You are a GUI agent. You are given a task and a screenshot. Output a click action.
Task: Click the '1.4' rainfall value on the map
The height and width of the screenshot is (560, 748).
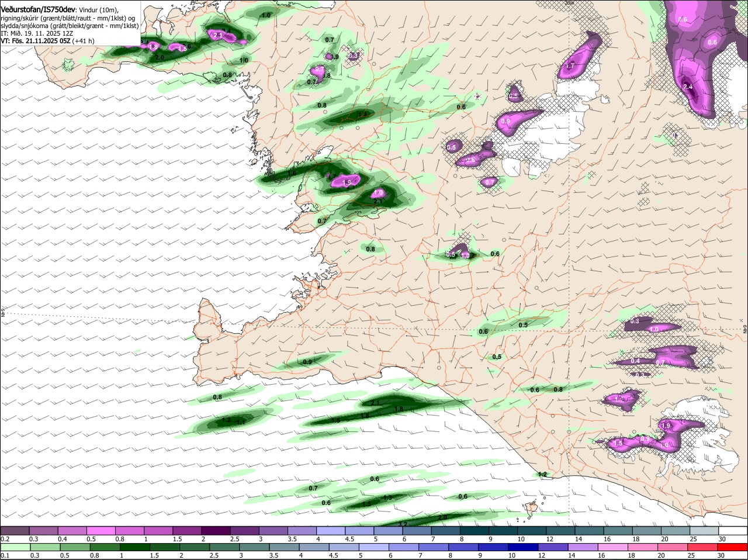click(x=362, y=115)
